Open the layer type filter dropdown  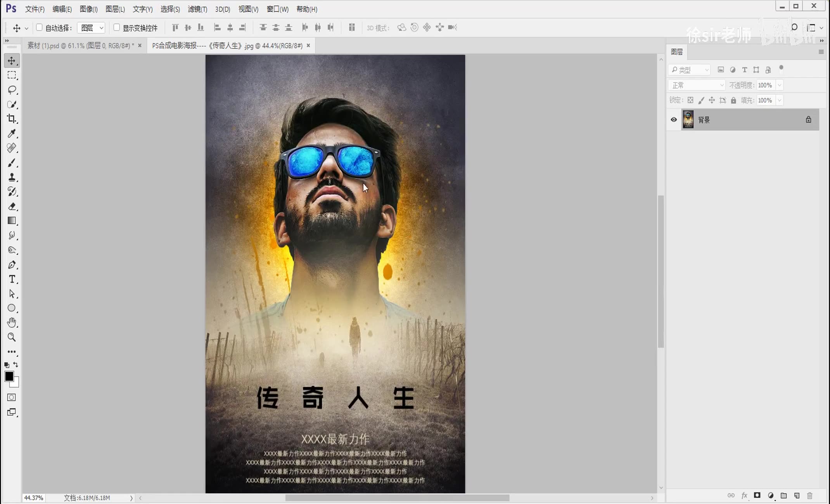pyautogui.click(x=688, y=69)
